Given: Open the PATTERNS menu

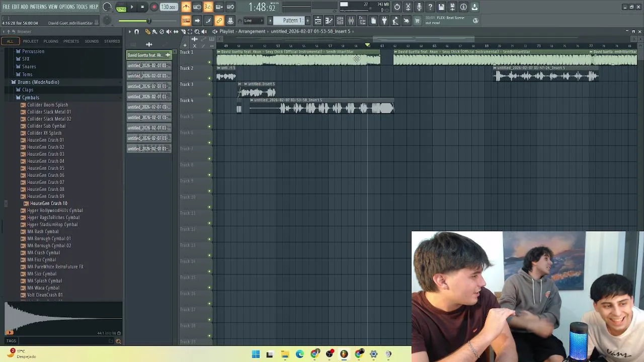Looking at the screenshot, I should pos(38,7).
